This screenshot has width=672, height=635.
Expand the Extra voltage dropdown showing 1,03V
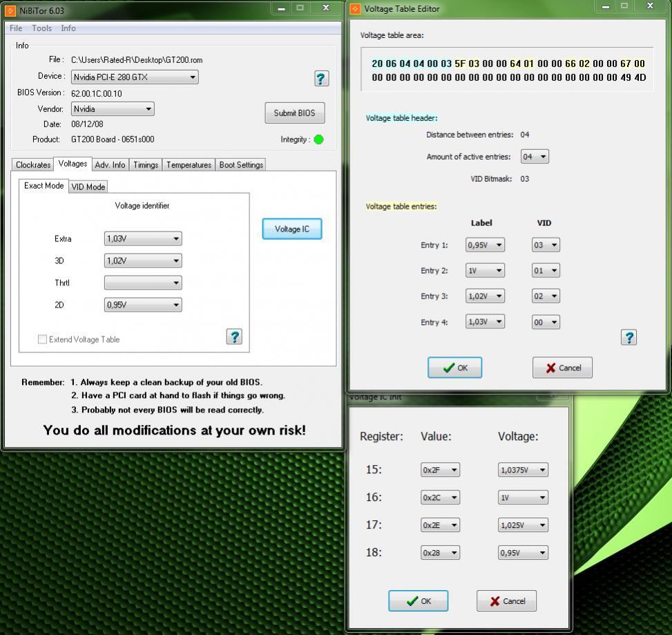click(x=143, y=238)
